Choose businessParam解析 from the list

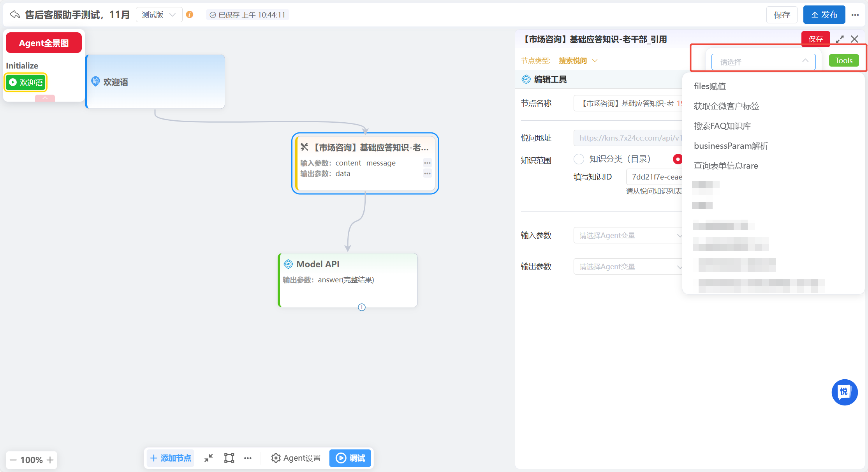pos(731,146)
